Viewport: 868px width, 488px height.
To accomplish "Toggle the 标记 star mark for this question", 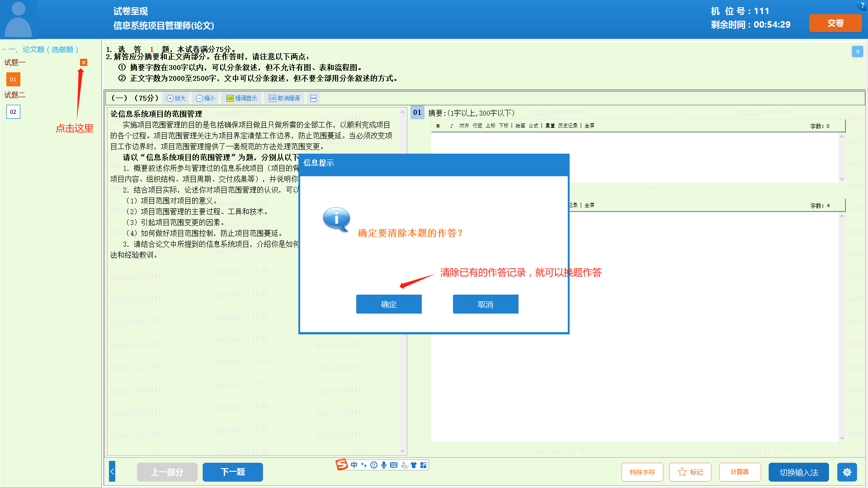I will 690,472.
